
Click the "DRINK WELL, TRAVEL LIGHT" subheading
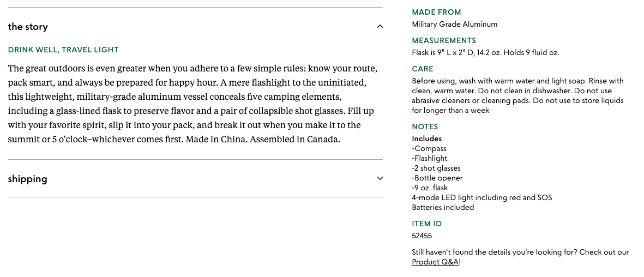pyautogui.click(x=63, y=50)
